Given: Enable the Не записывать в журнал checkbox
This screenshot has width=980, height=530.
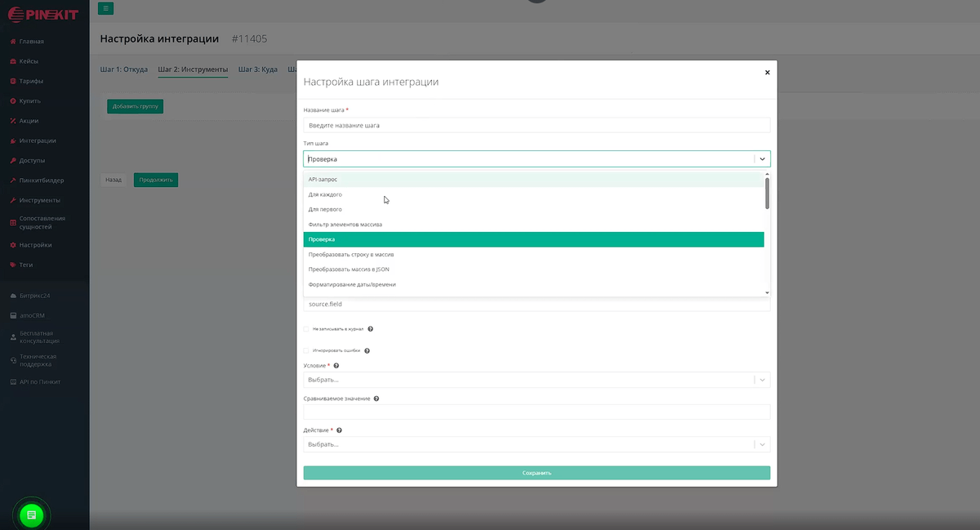Looking at the screenshot, I should [306, 329].
